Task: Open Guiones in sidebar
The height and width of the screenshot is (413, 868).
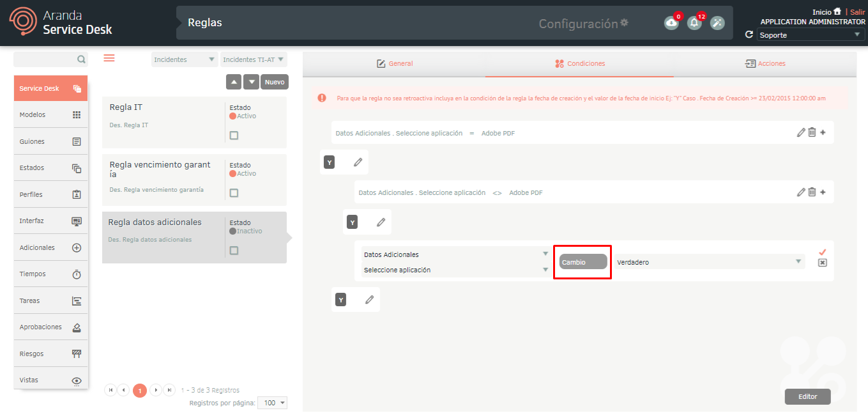Action: point(50,141)
